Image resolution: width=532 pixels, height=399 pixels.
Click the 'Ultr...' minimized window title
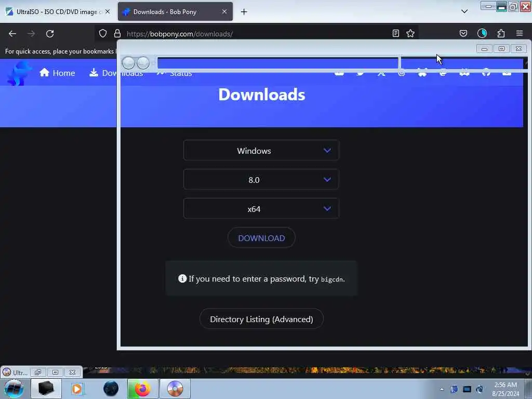(x=20, y=373)
